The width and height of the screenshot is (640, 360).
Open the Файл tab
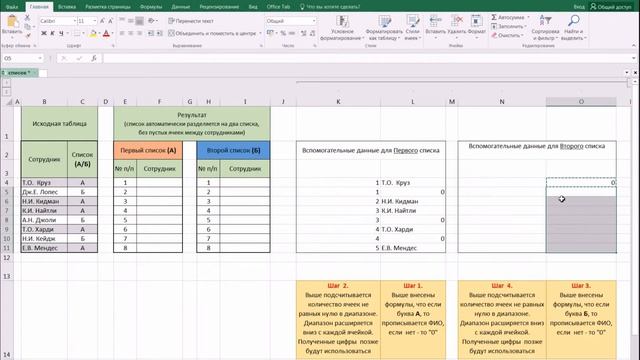pos(12,7)
